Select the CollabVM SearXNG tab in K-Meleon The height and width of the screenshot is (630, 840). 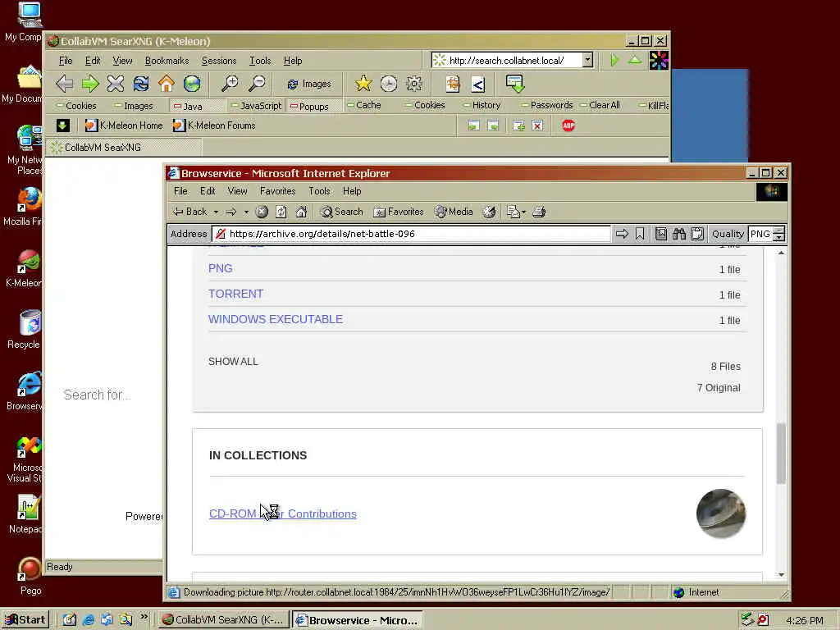tap(125, 148)
